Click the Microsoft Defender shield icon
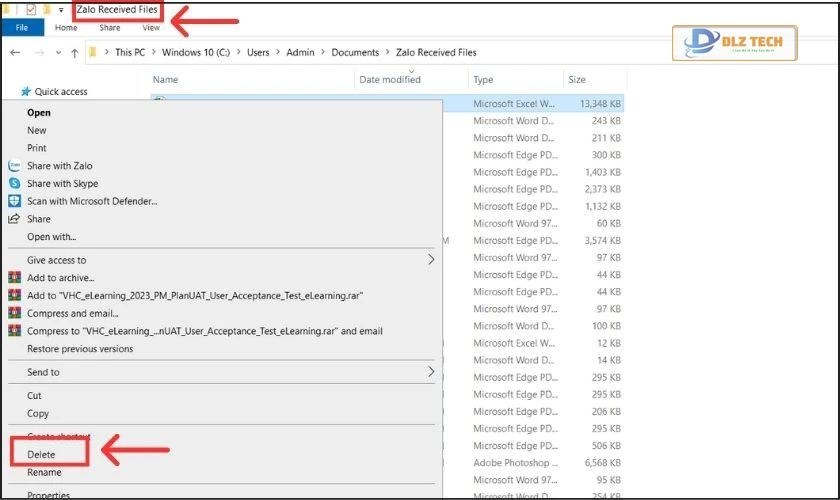840x500 pixels. point(14,201)
